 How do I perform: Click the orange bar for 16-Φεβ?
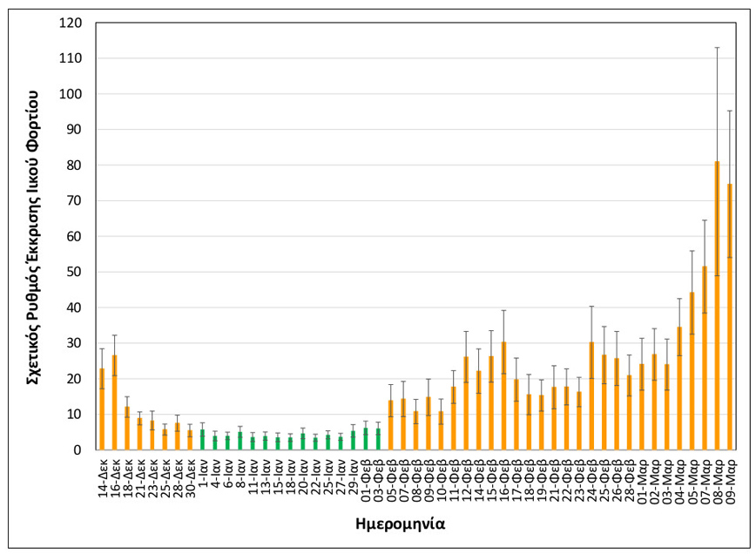503,399
